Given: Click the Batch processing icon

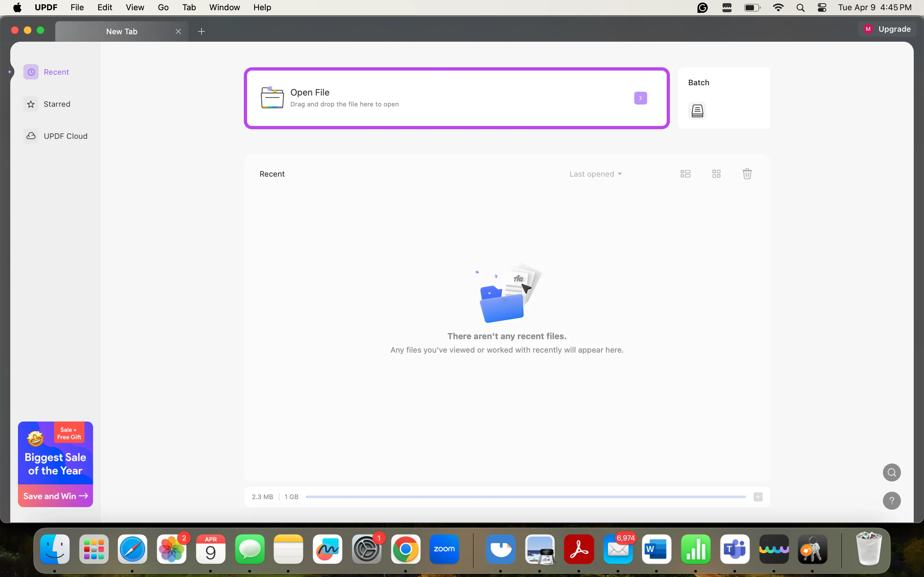Looking at the screenshot, I should tap(697, 111).
